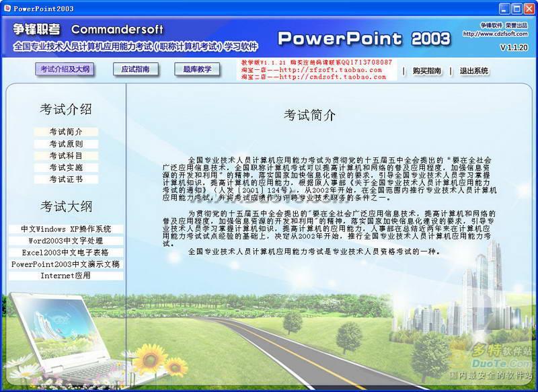Click the 考试大纲 sidebar heading
538x392 pixels.
pyautogui.click(x=66, y=206)
